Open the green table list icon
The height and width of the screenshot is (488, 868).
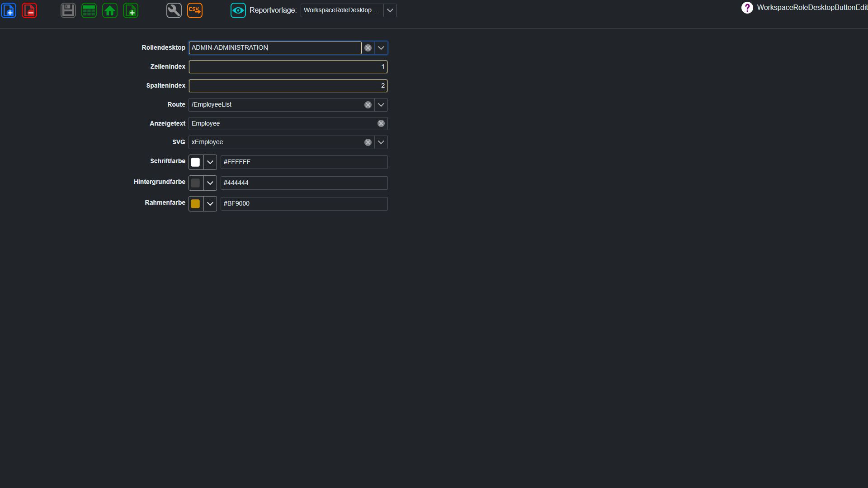89,10
